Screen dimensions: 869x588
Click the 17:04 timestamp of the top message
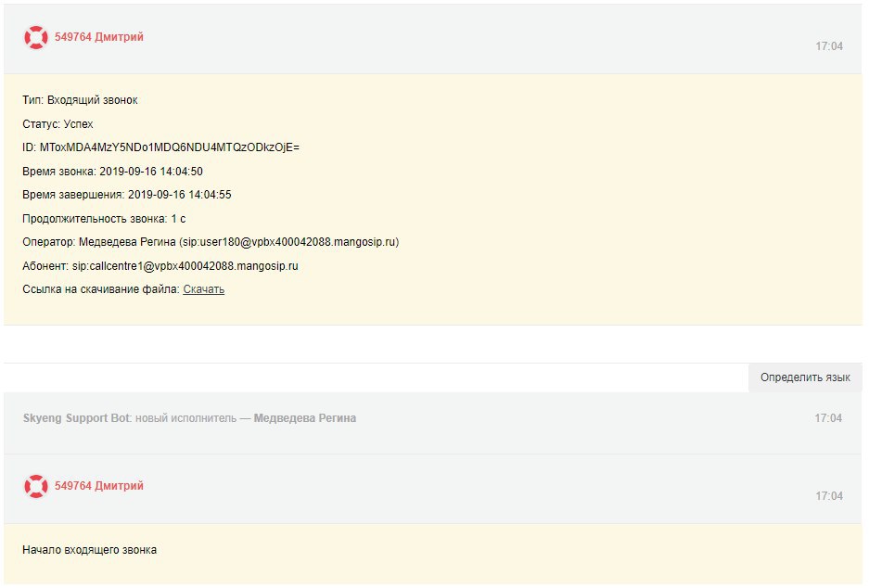(828, 46)
